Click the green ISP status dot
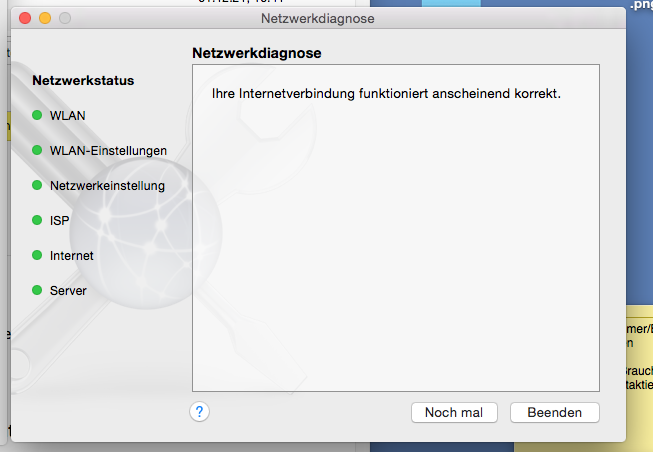The height and width of the screenshot is (452, 653). [x=37, y=220]
